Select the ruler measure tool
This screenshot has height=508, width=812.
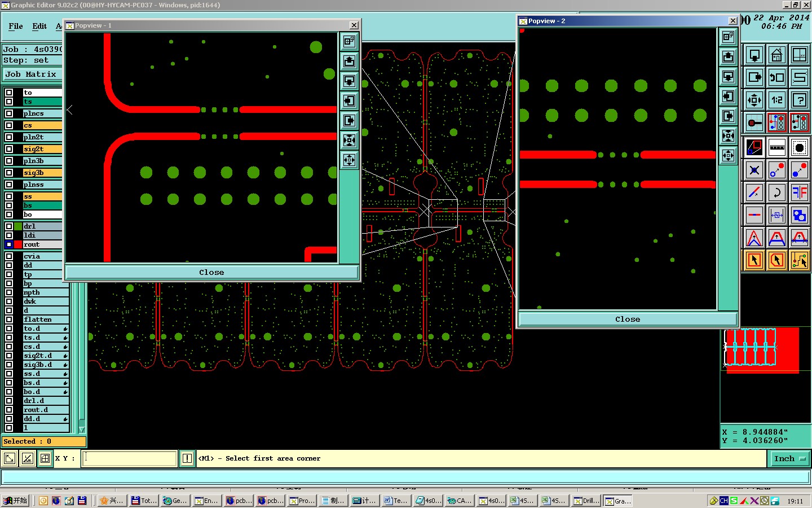pos(776,147)
